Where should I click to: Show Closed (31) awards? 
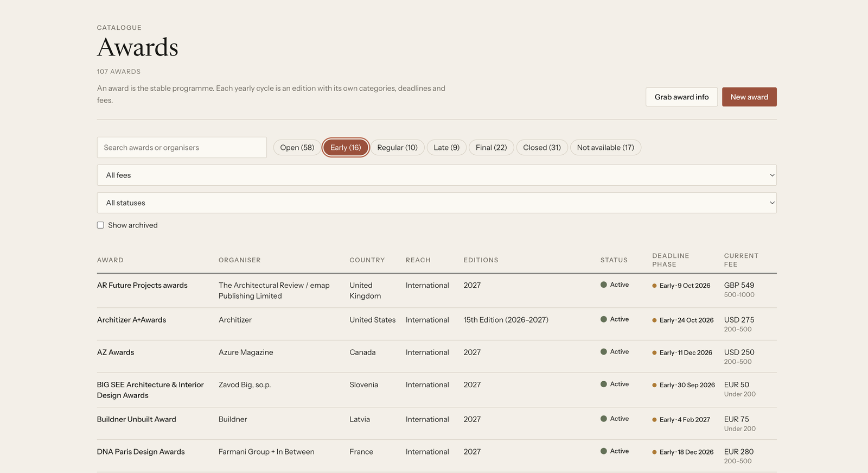[x=542, y=147]
